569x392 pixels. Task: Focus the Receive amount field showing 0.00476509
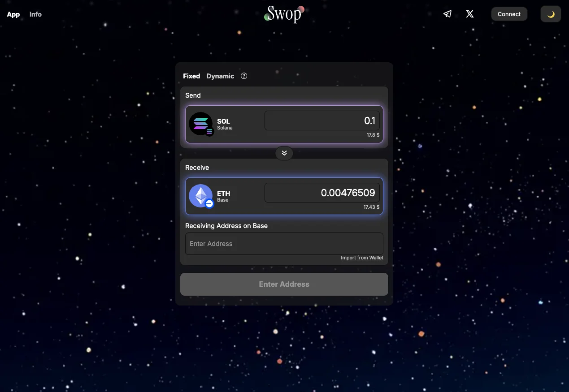322,193
